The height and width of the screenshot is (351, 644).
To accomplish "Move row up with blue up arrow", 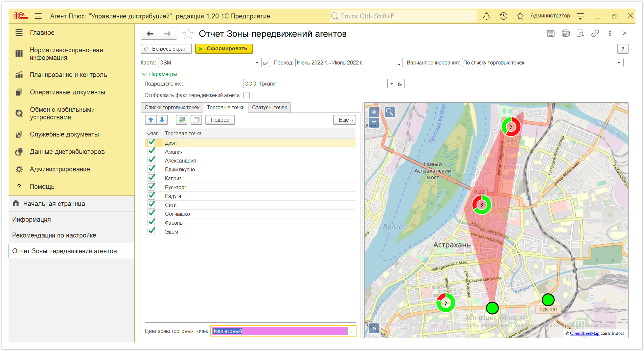I will (x=151, y=120).
